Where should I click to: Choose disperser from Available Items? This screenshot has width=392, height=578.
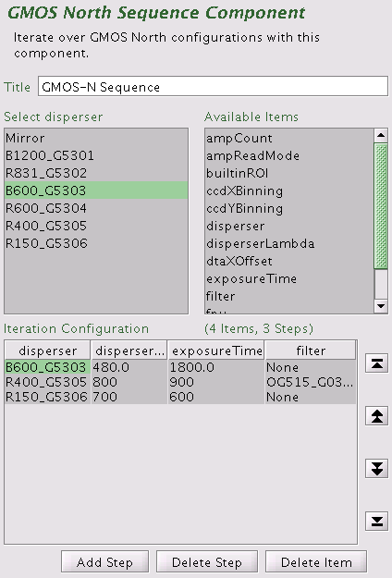pos(289,226)
